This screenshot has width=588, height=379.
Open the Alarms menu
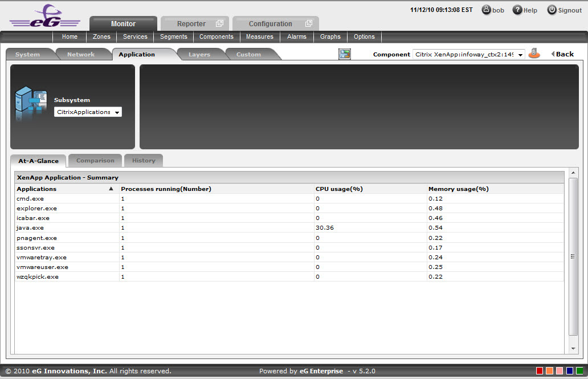pyautogui.click(x=297, y=37)
